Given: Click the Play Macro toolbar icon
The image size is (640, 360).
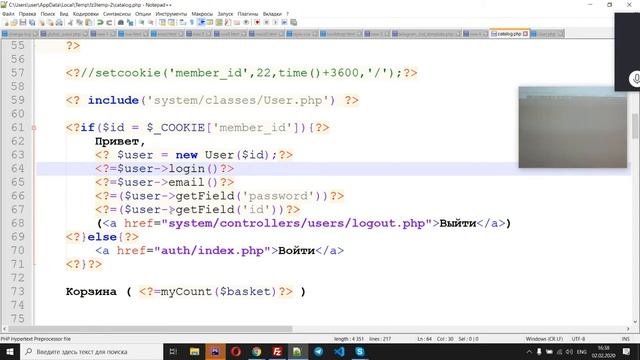Looking at the screenshot, I should point(275,22).
